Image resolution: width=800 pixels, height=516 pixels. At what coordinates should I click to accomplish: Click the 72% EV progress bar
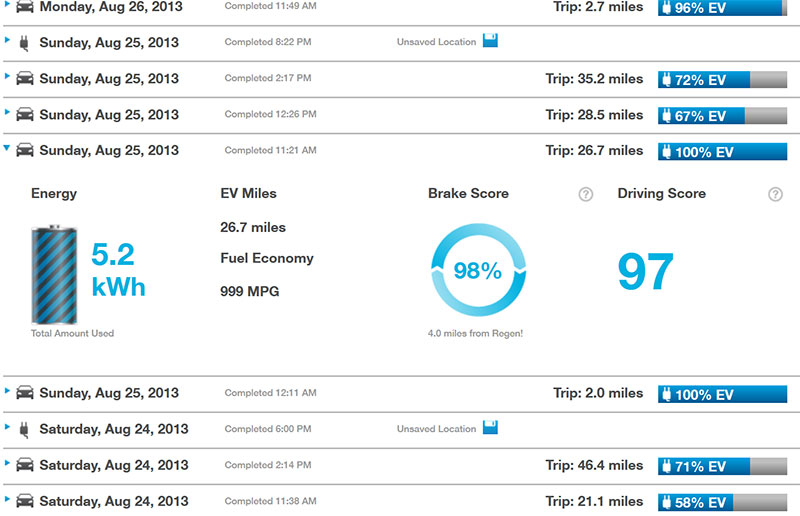point(722,80)
